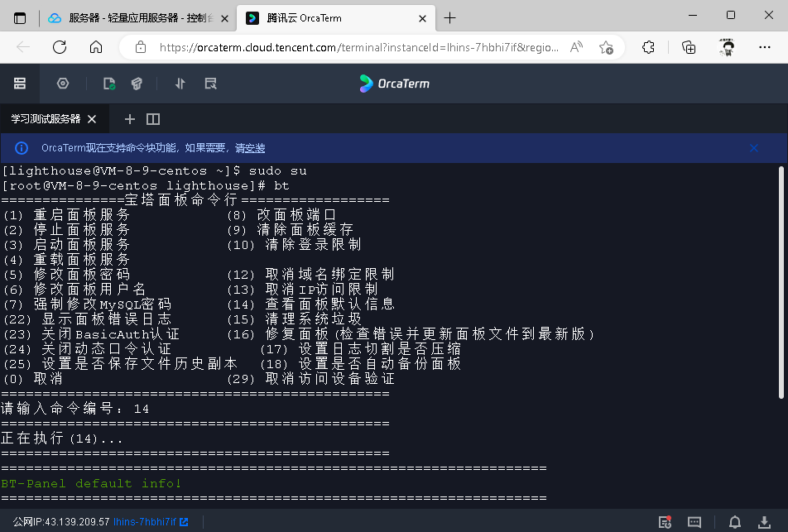Close the 服务器 - 轻量应用服务器 browser tab
This screenshot has height=532, width=788.
click(224, 18)
